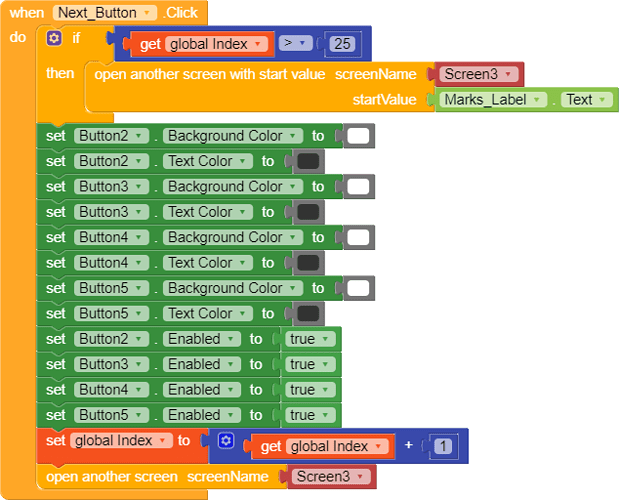Image resolution: width=619 pixels, height=500 pixels.
Task: Open the set global Index variable dropdown
Action: point(121,440)
